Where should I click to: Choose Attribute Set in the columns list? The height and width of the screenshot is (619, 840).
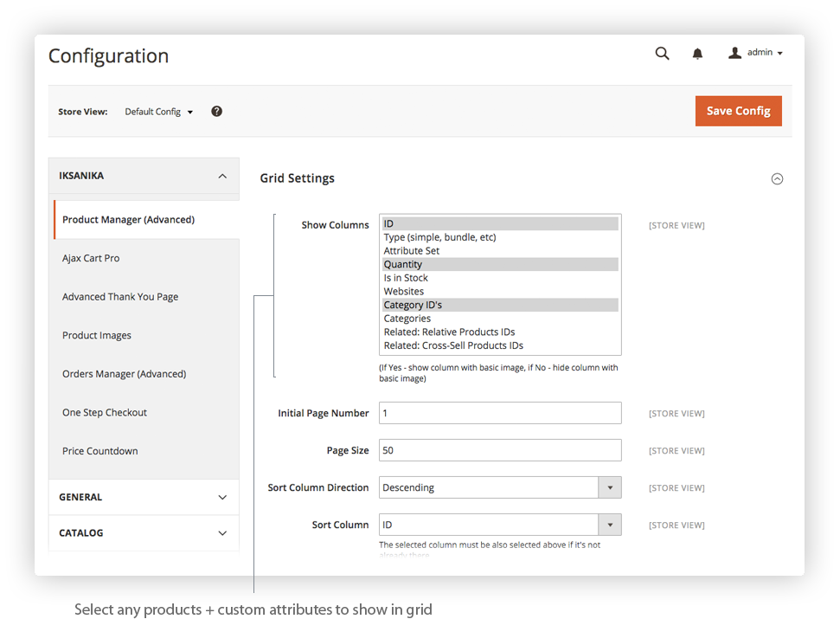(x=412, y=251)
